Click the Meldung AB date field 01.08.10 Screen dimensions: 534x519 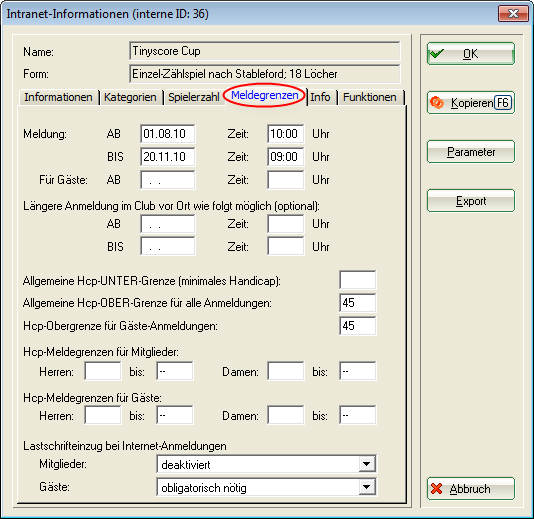[x=168, y=133]
